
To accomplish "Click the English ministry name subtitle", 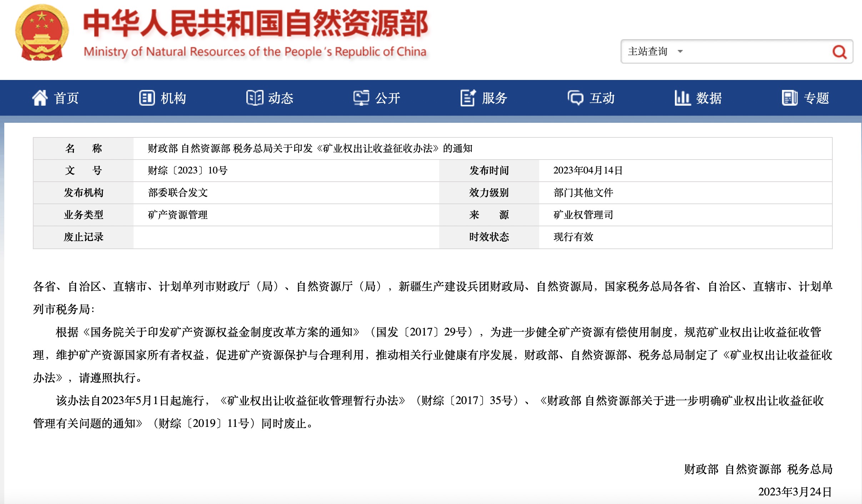I will point(255,52).
